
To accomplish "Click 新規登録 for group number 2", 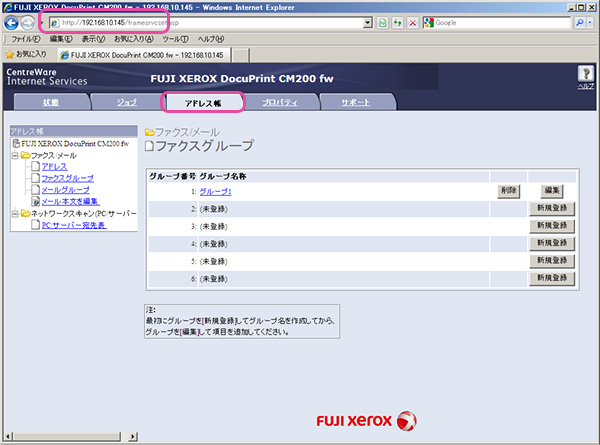I will click(552, 209).
